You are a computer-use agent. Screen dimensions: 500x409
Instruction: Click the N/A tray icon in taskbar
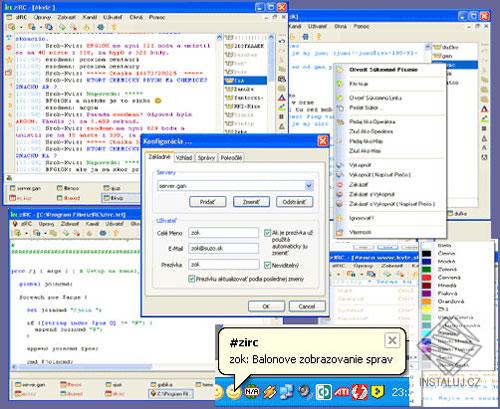tap(252, 391)
